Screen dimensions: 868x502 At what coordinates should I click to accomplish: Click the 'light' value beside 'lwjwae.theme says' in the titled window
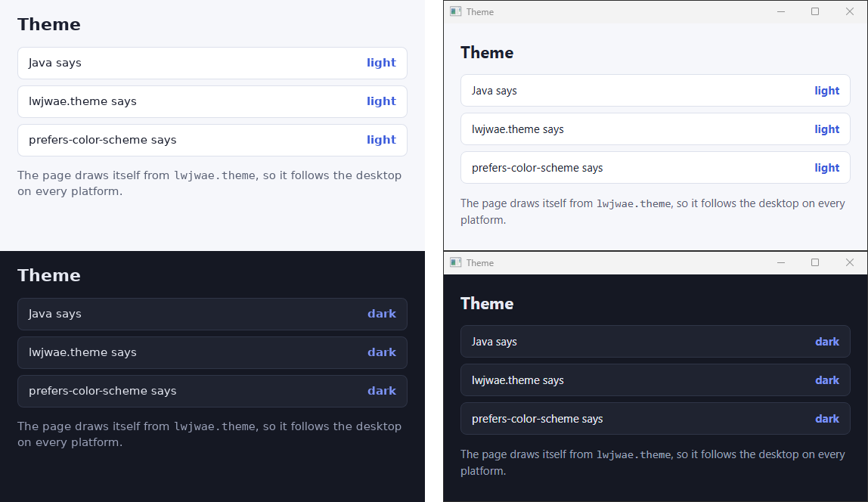tap(827, 129)
